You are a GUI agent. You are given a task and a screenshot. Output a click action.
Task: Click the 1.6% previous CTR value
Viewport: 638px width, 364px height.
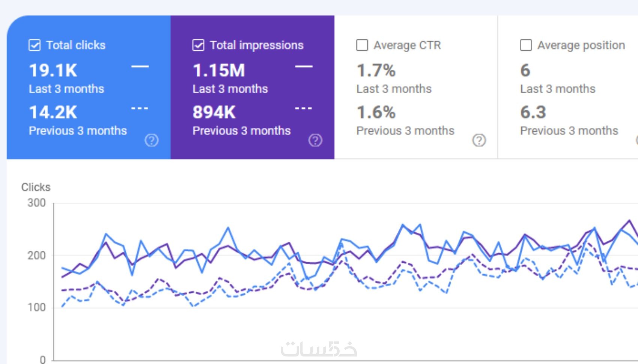tap(376, 112)
